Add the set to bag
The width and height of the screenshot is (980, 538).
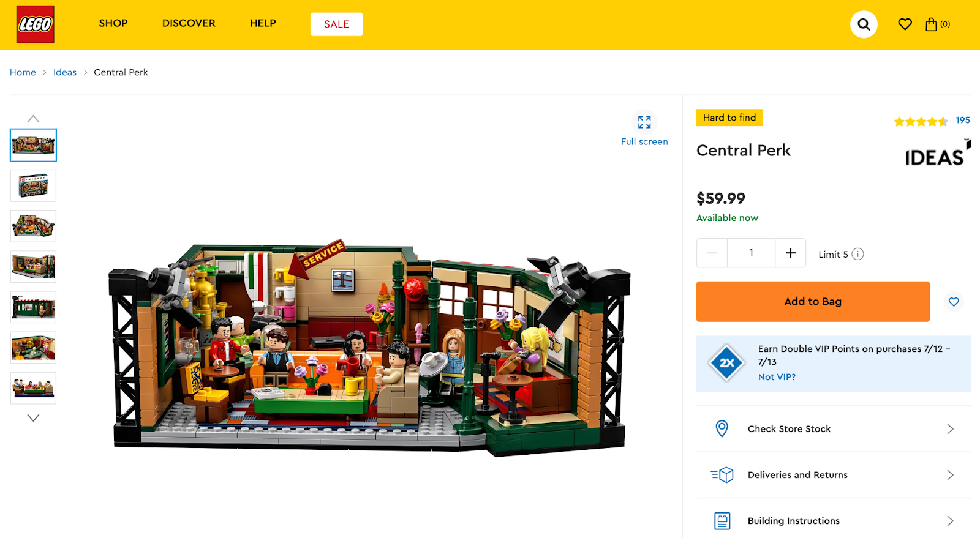813,302
